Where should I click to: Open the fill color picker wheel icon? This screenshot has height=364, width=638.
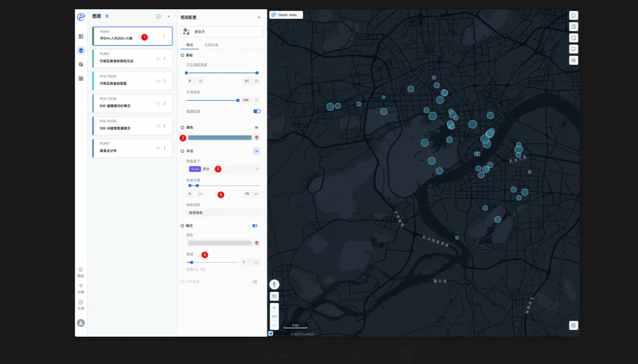tap(257, 138)
